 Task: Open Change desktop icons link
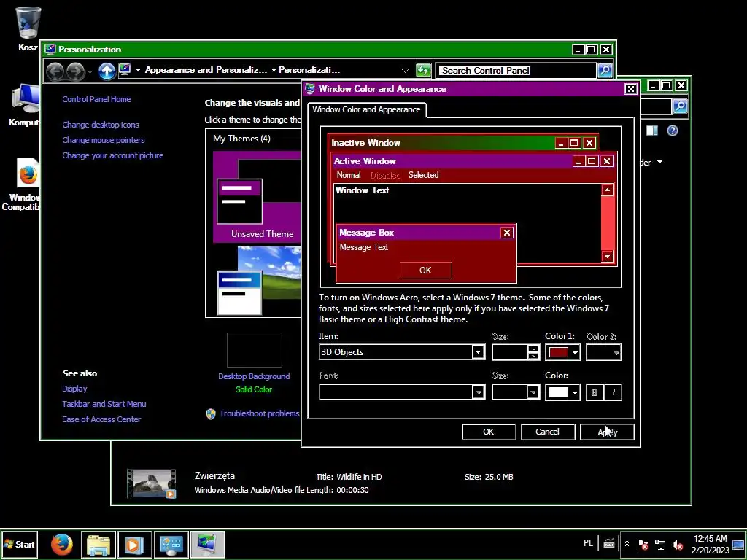point(101,125)
